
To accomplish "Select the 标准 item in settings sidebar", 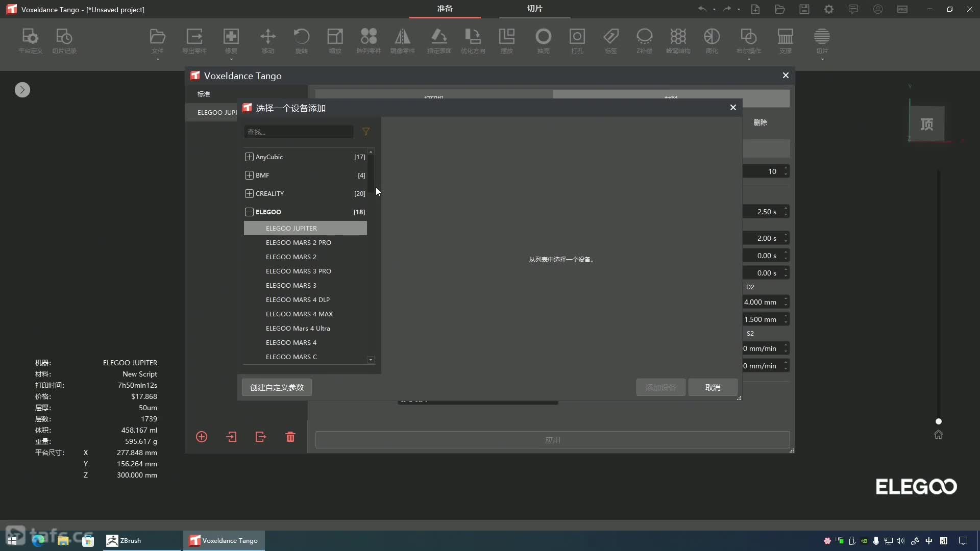I will click(204, 94).
